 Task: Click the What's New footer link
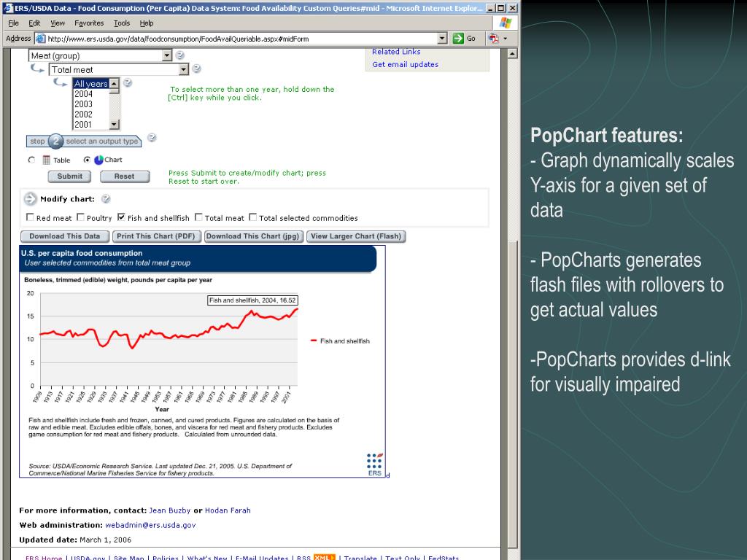coord(207,558)
